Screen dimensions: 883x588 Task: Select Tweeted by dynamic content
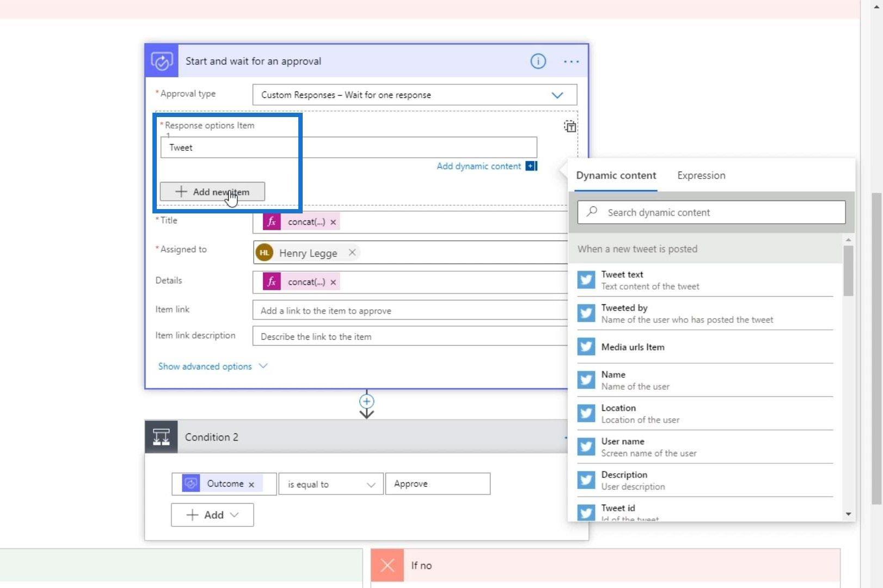[705, 314]
